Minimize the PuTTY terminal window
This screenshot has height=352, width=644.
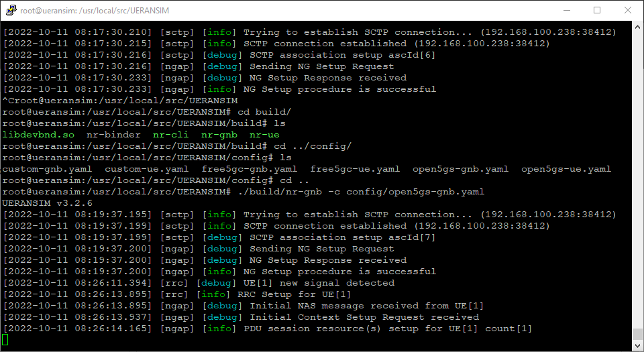pyautogui.click(x=568, y=10)
